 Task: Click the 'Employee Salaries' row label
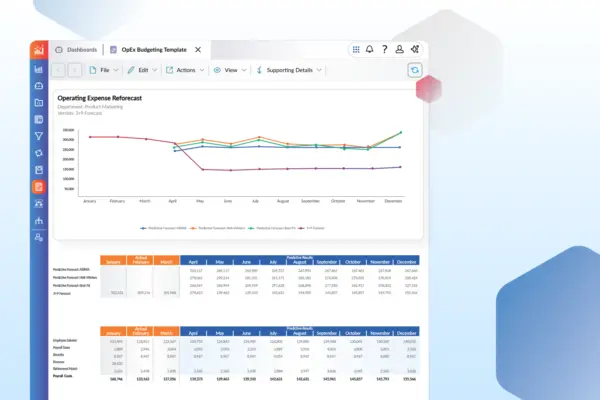click(x=65, y=340)
